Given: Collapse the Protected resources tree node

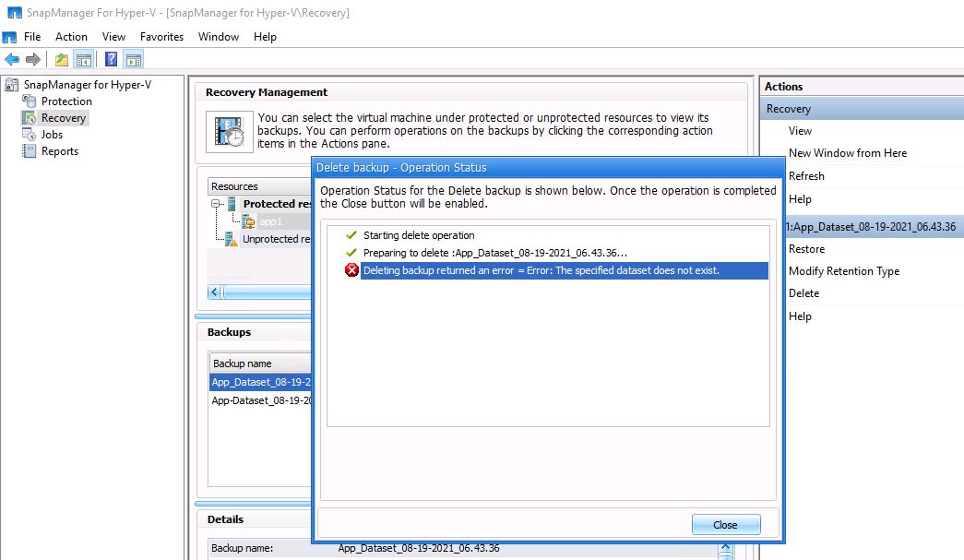Looking at the screenshot, I should tap(216, 204).
